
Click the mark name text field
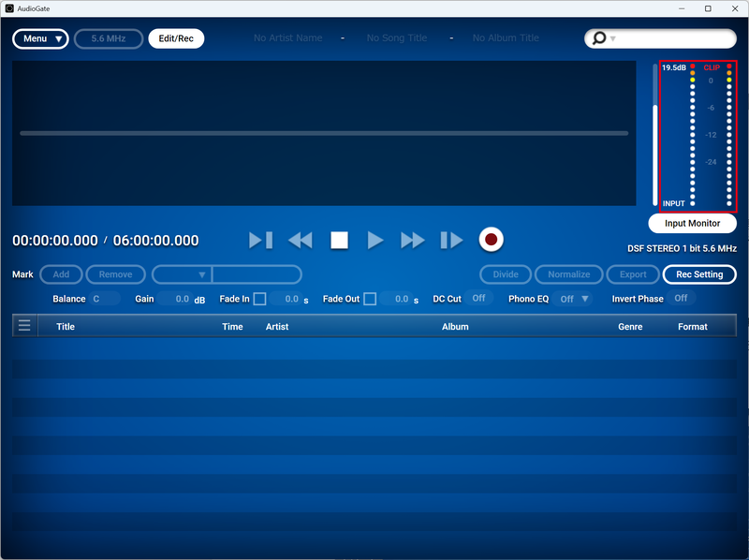point(257,274)
